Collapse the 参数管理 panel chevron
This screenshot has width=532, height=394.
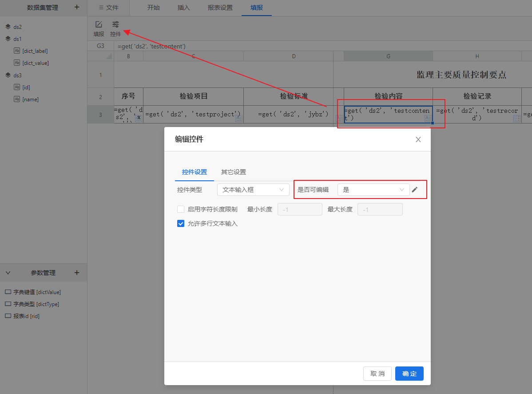click(x=8, y=273)
